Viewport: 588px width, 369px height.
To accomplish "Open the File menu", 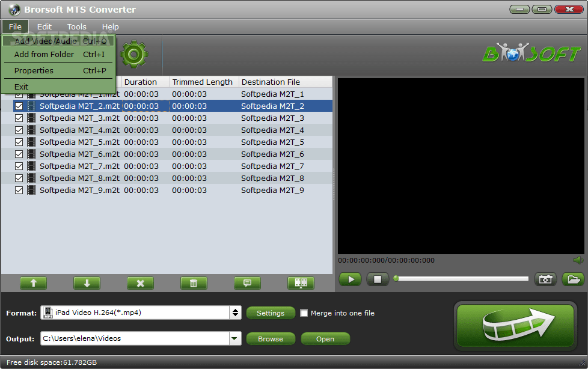I will pyautogui.click(x=15, y=26).
